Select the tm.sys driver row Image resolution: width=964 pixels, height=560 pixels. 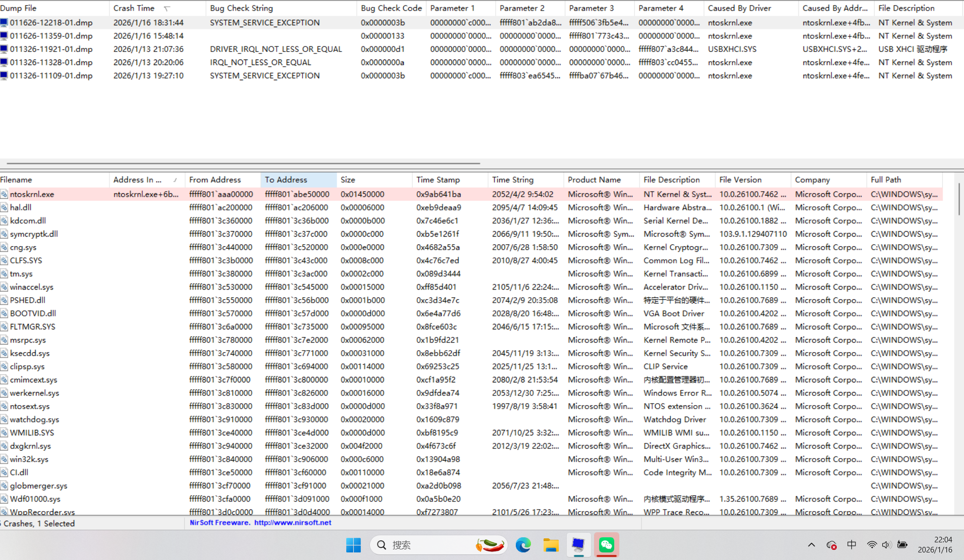471,273
